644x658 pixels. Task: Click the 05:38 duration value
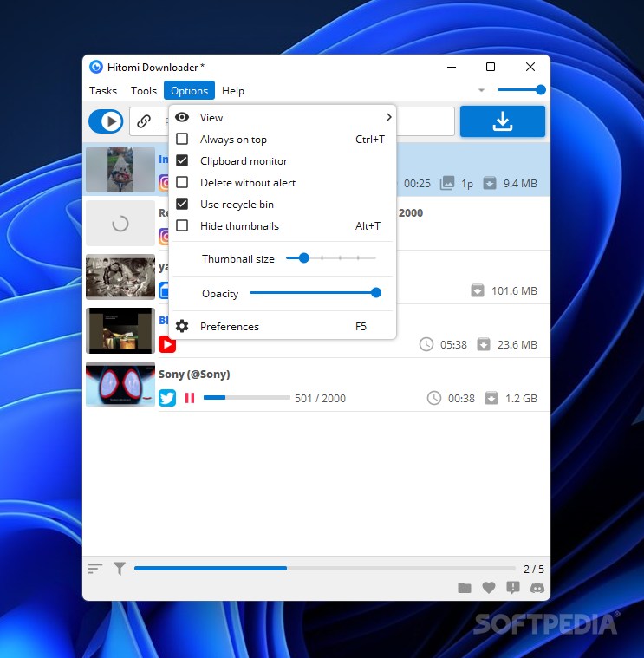pos(453,344)
